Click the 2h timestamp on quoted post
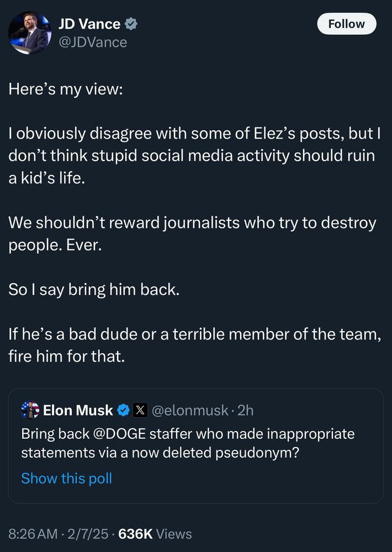Image resolution: width=392 pixels, height=552 pixels. pos(245,410)
